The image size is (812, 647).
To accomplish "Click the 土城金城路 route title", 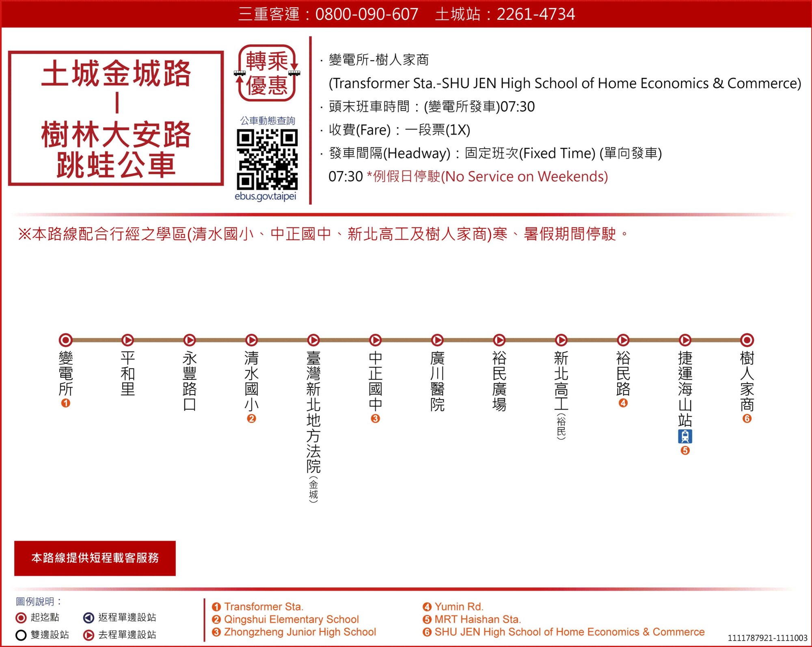I will tap(116, 73).
